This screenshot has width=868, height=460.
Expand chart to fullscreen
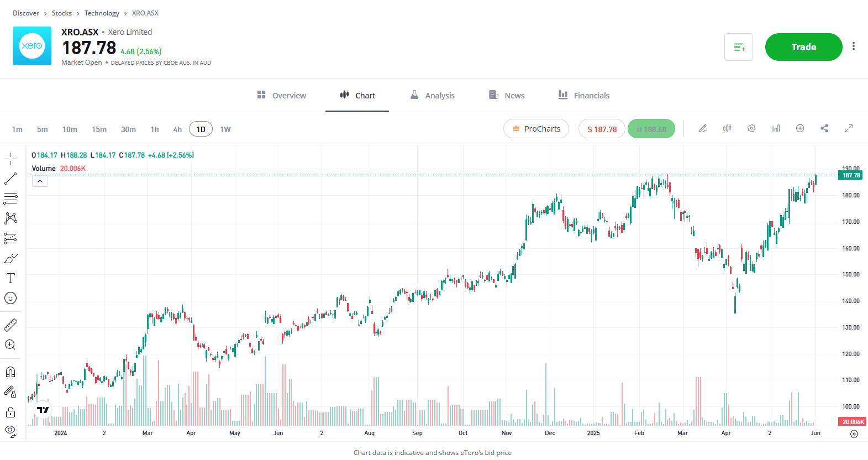pos(849,128)
